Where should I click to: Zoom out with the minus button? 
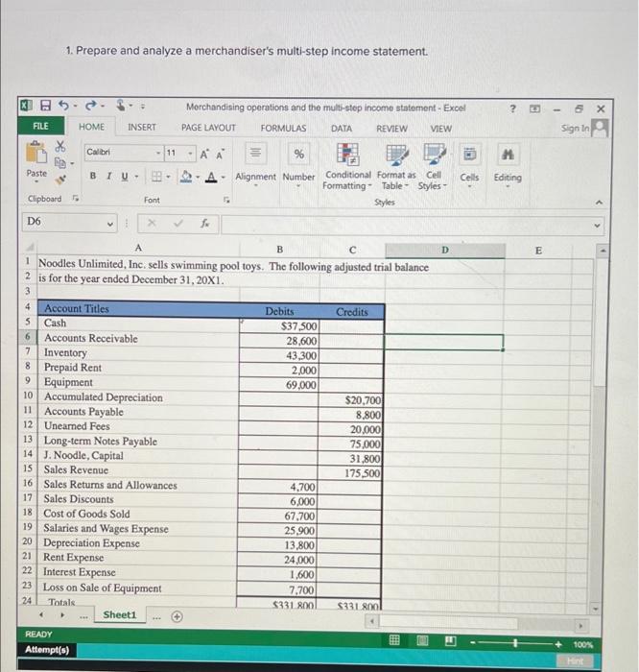click(x=472, y=643)
